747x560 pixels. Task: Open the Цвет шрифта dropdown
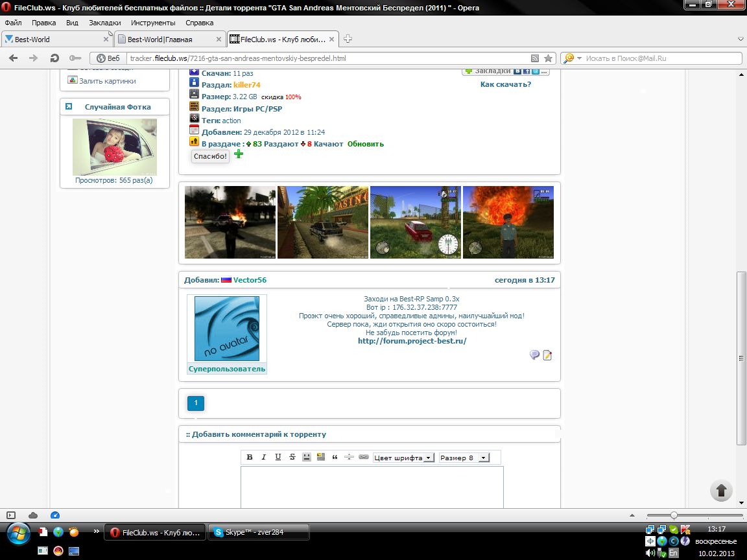pyautogui.click(x=403, y=458)
